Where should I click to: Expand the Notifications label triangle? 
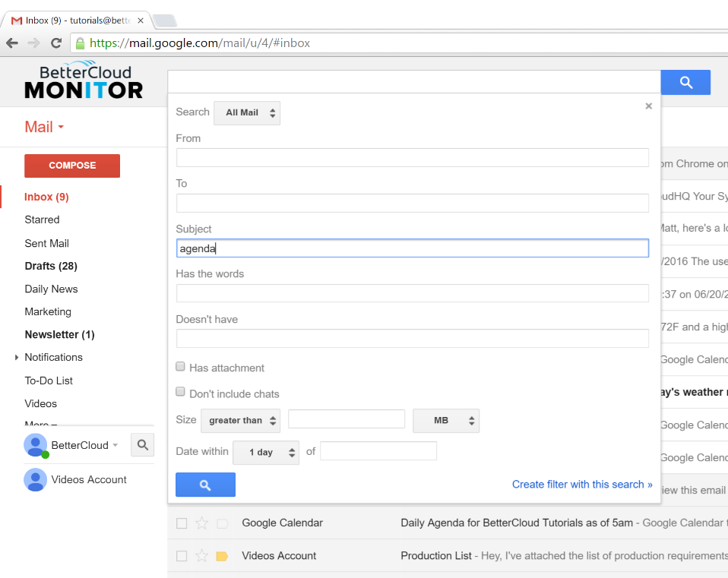coord(16,357)
